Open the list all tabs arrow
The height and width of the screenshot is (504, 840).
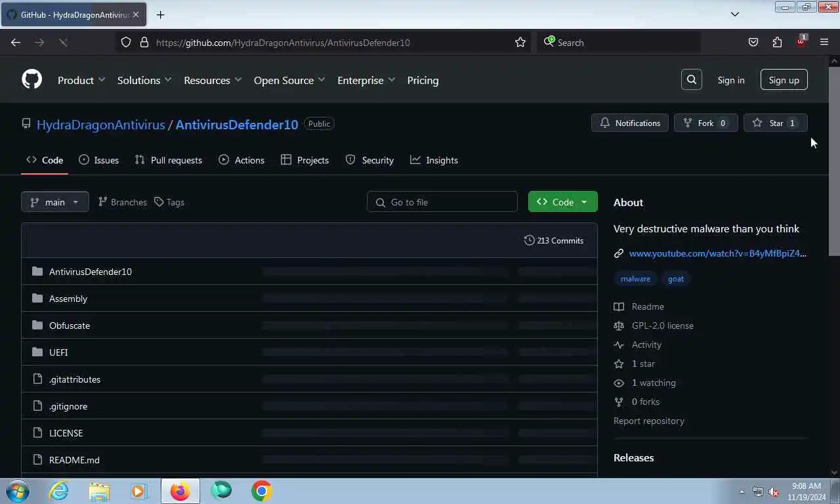tap(735, 14)
